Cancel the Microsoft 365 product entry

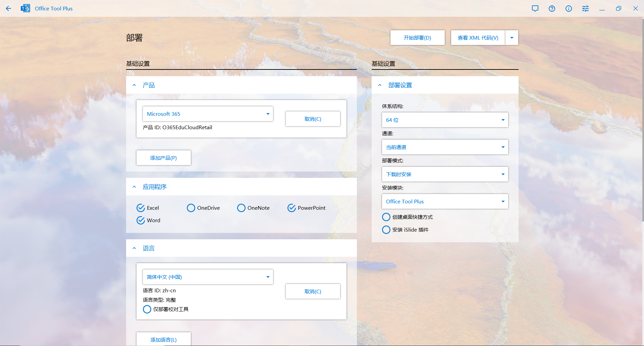point(313,119)
